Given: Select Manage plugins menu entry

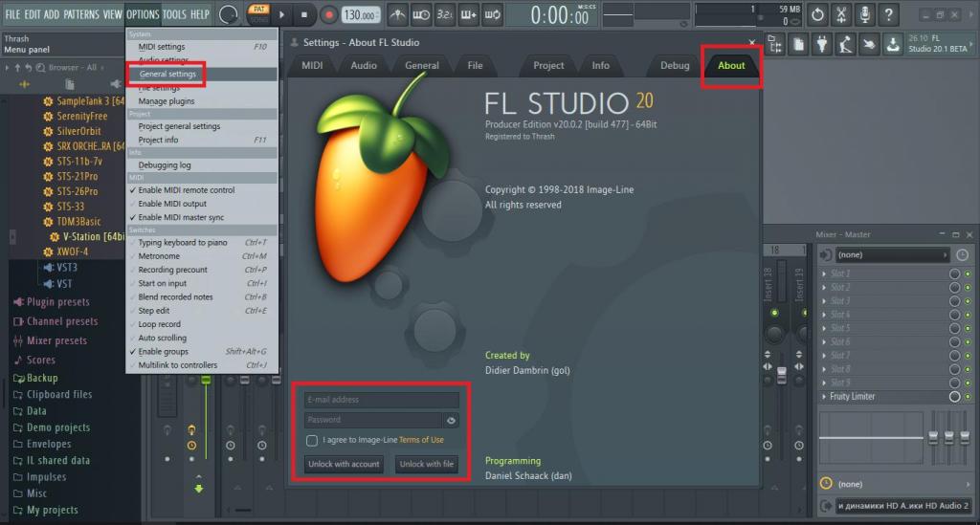Looking at the screenshot, I should point(202,101).
